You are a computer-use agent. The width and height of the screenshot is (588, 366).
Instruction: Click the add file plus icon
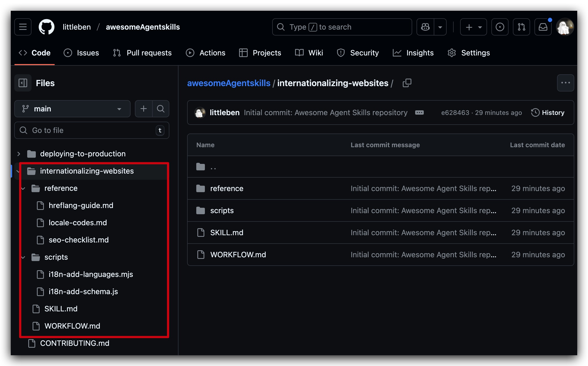coord(144,109)
